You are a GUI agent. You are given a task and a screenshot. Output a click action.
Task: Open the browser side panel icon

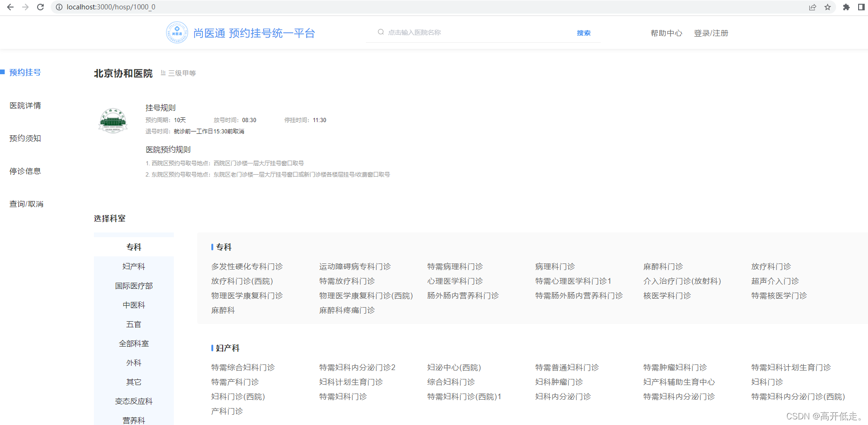861,7
